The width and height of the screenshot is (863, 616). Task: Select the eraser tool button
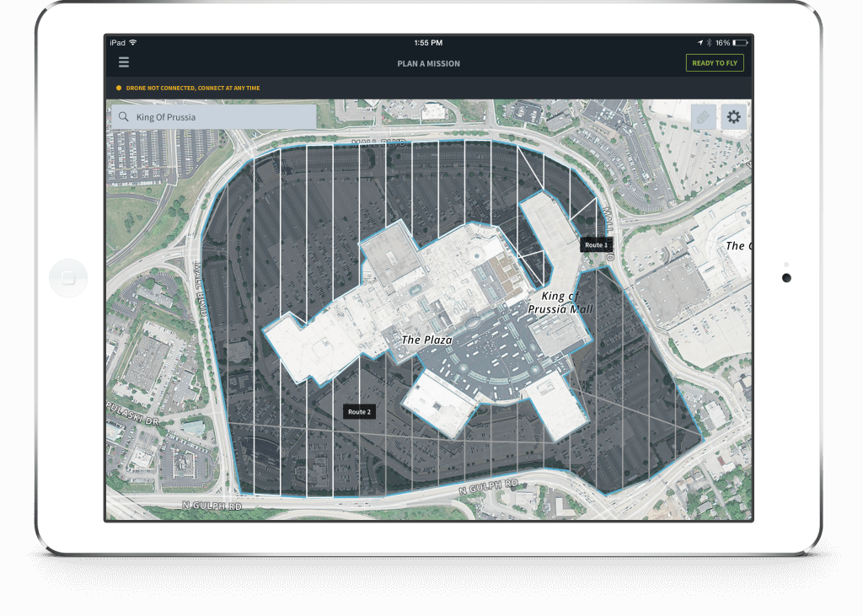pyautogui.click(x=703, y=117)
